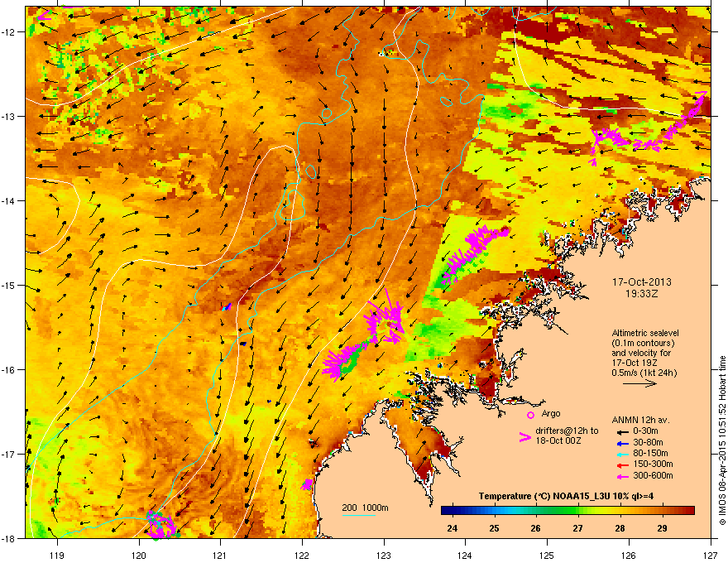Select the black 0-30m arrow legend symbol
The height and width of the screenshot is (563, 728).
pos(622,431)
